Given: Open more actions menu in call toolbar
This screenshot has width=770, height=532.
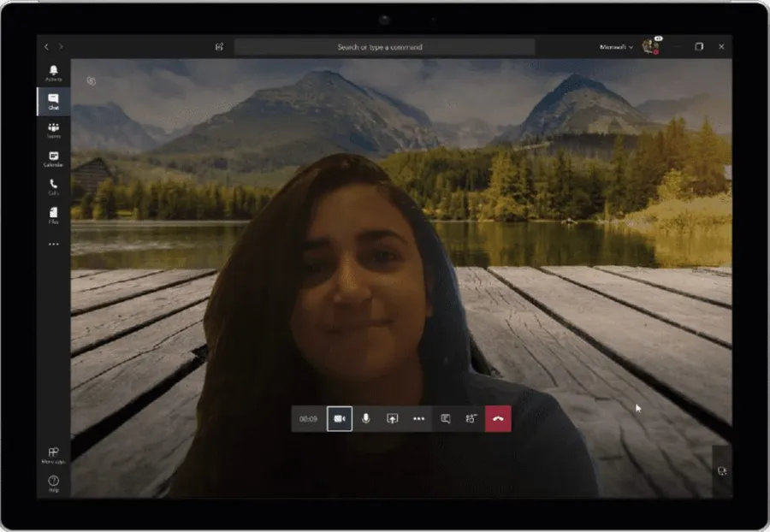Looking at the screenshot, I should tap(418, 419).
